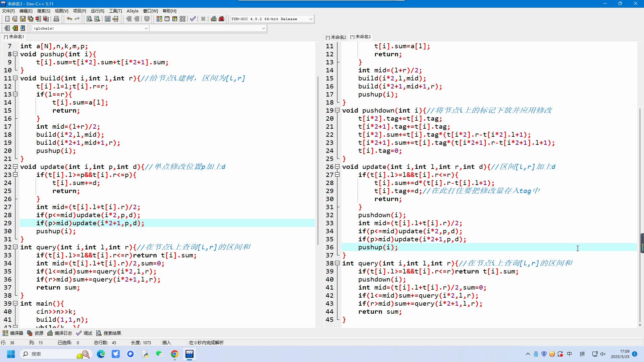This screenshot has width=644, height=362.
Task: Show the 编译器 bottom panel tab
Action: pos(13,333)
